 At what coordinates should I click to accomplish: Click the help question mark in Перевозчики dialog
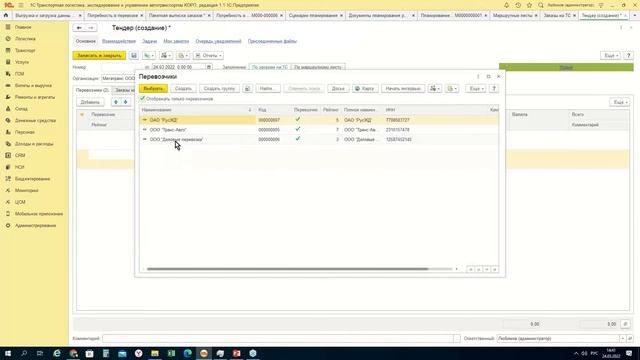point(494,89)
